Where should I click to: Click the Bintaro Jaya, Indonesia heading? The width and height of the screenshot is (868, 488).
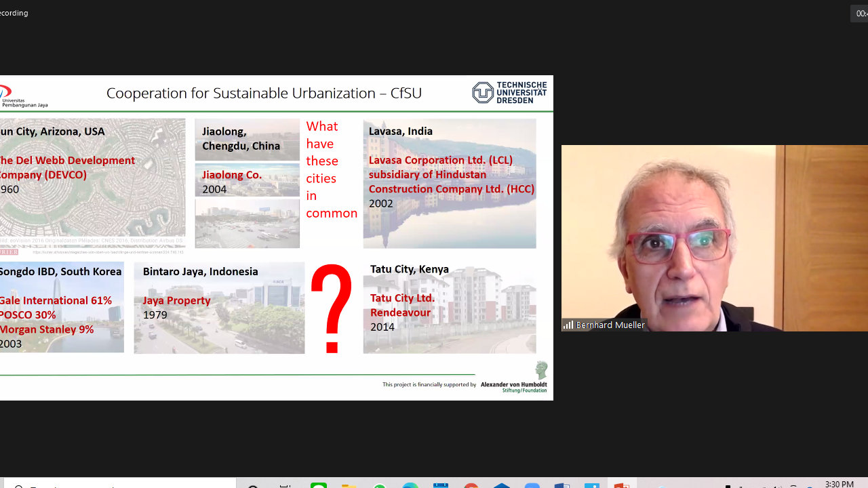click(x=200, y=272)
